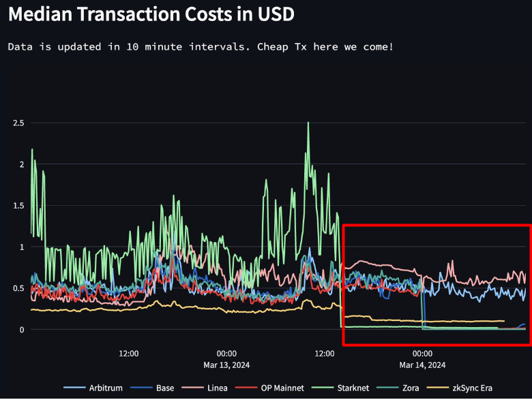Image resolution: width=532 pixels, height=400 pixels.
Task: Click the Mar 14, 2024 axis label
Action: [422, 365]
